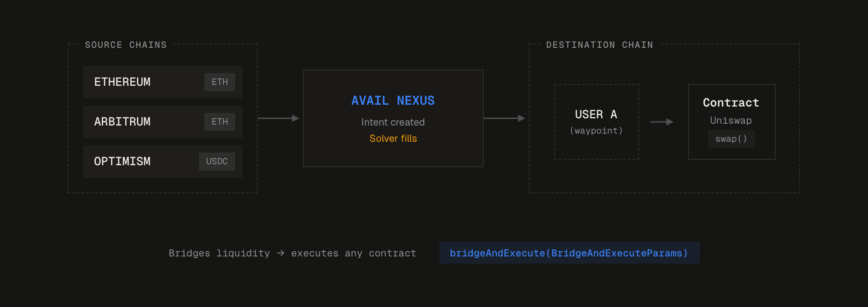Click the AVAIL NEXUS title
This screenshot has height=307, width=868.
[x=393, y=101]
